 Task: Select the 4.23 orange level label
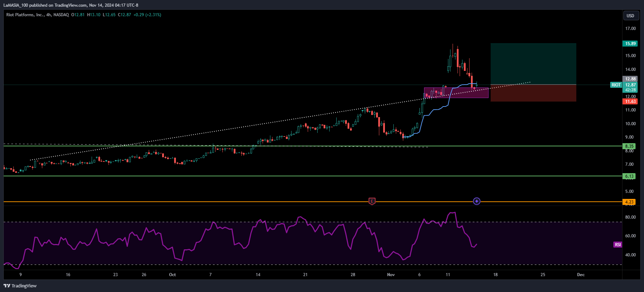click(629, 202)
